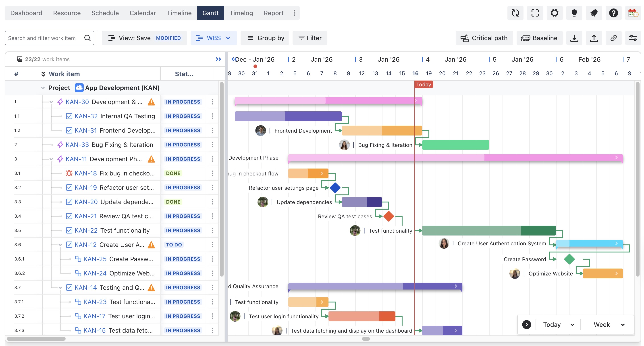Open KAN-22 Test functionality link

86,230
